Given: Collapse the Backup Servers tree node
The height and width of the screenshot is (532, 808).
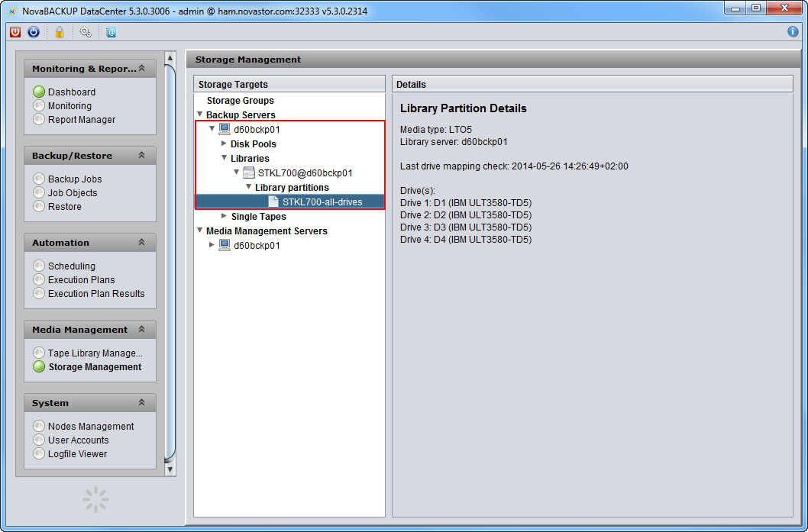Looking at the screenshot, I should coord(200,114).
